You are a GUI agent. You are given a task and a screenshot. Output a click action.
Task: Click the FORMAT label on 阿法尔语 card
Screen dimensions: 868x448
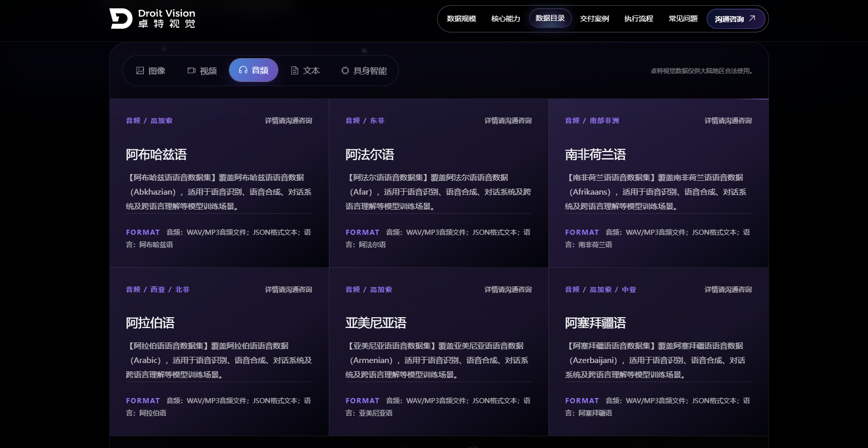tap(362, 232)
